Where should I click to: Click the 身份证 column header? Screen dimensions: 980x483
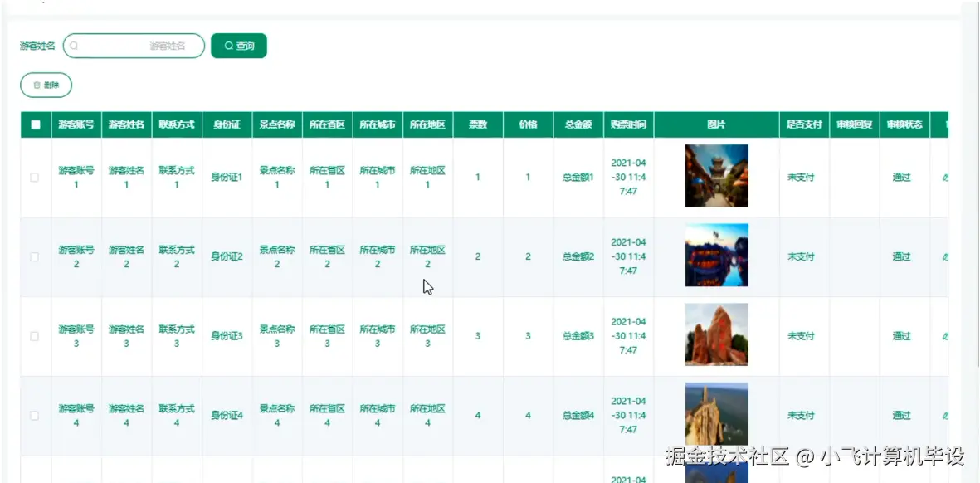pyautogui.click(x=227, y=124)
